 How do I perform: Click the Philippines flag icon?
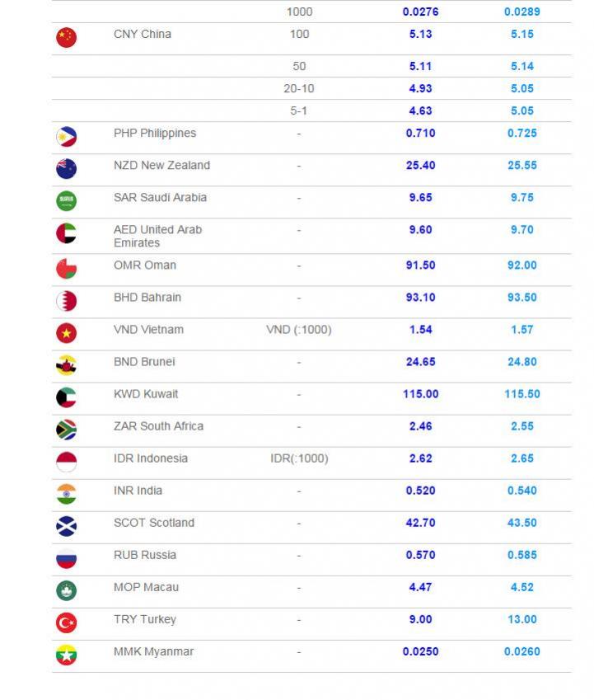tap(67, 137)
